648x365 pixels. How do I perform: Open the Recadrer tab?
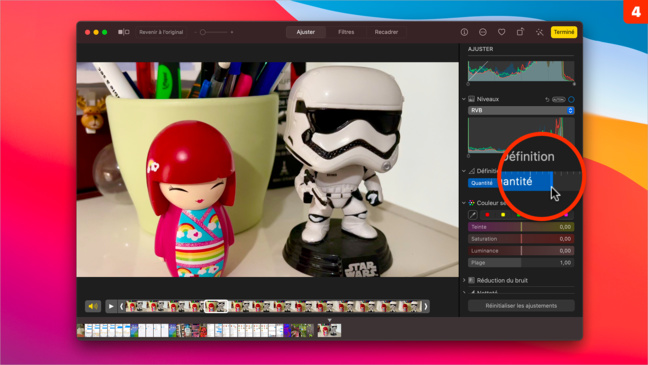pyautogui.click(x=386, y=32)
